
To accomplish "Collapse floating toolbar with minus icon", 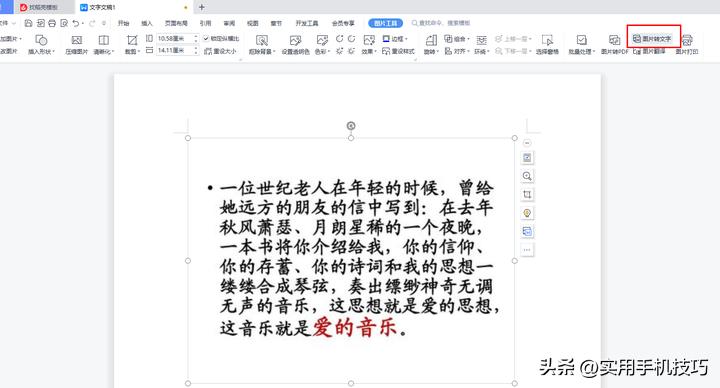I will click(527, 143).
